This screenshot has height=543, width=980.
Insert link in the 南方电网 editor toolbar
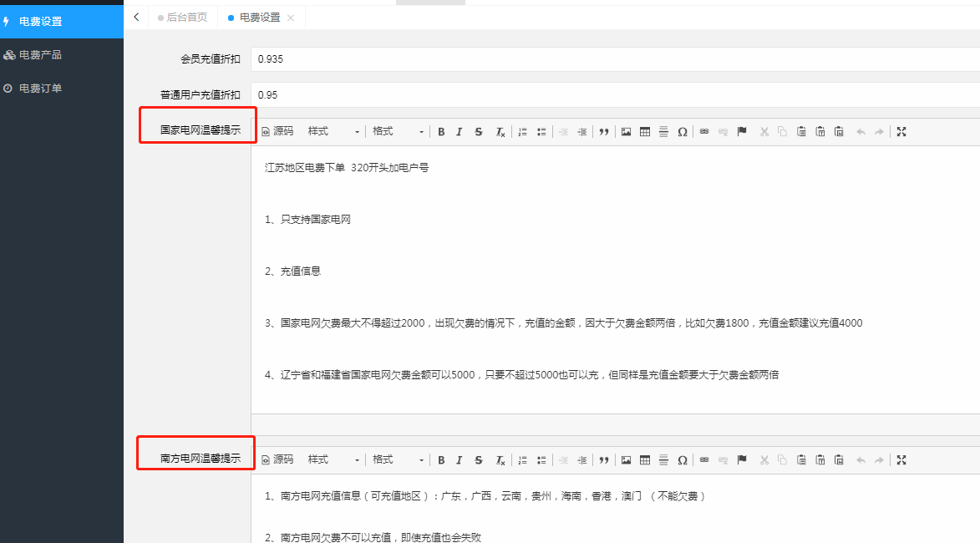click(x=704, y=460)
